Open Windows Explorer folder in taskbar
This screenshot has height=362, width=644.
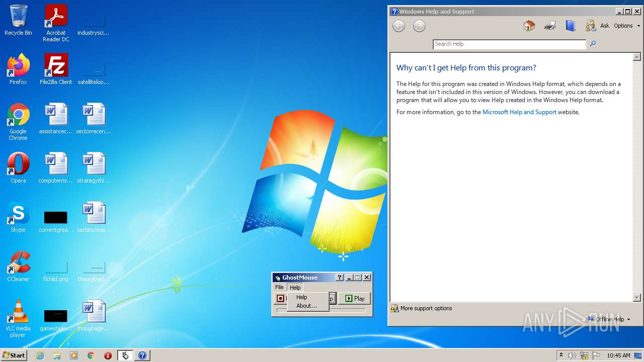(x=57, y=355)
